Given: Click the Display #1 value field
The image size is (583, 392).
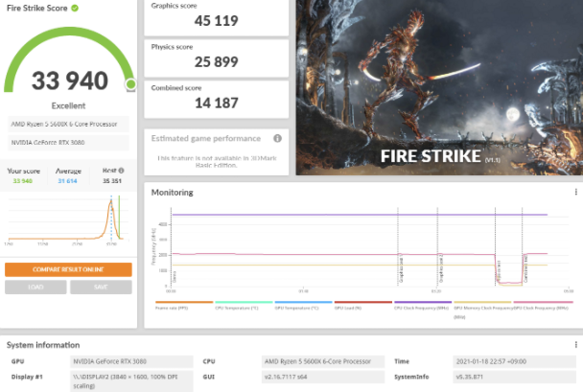Looking at the screenshot, I should tap(131, 381).
